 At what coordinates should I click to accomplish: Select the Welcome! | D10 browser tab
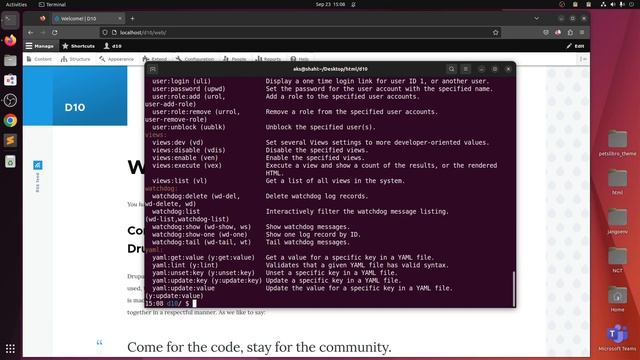(x=88, y=18)
